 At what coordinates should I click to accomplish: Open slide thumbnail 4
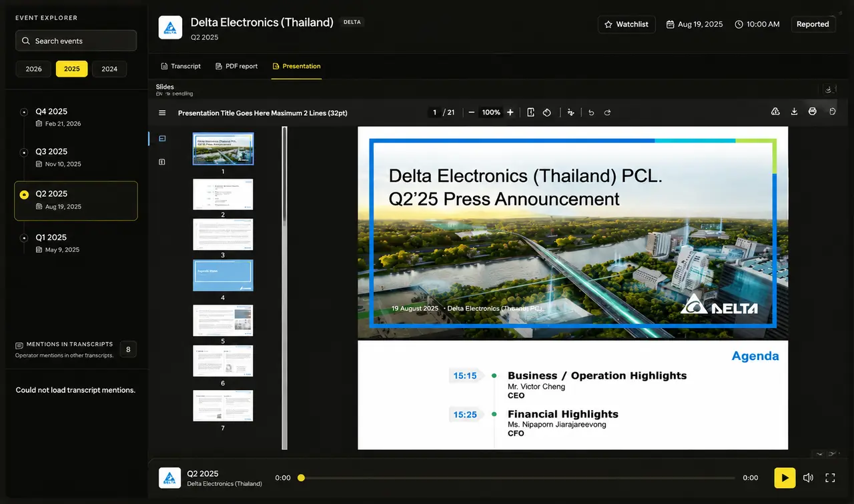click(x=223, y=275)
